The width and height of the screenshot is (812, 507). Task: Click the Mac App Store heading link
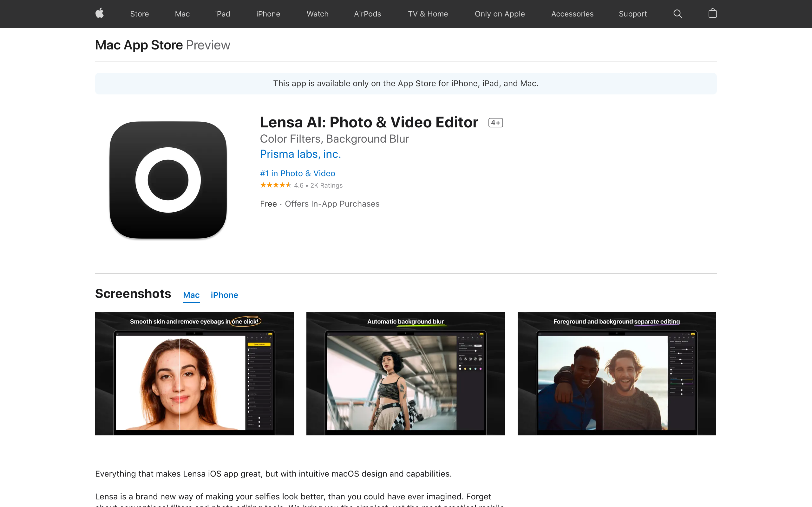tap(139, 45)
